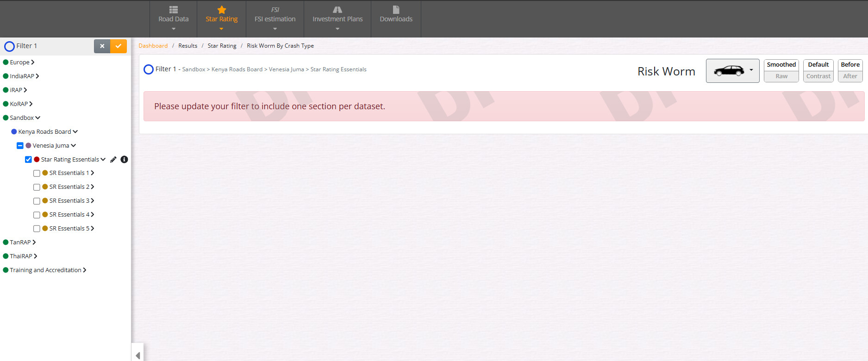Click the Filter 1 circle in sidebar
This screenshot has height=361, width=868.
click(x=9, y=46)
